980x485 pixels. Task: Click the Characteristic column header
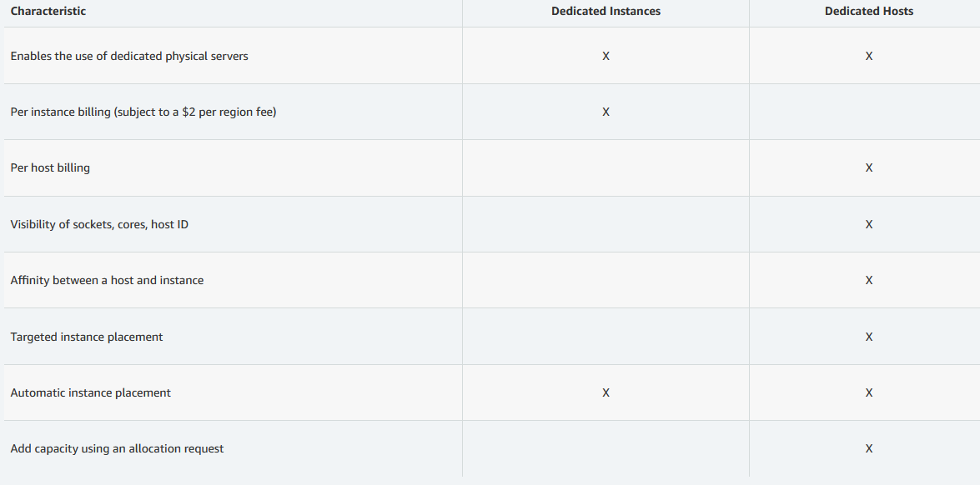click(48, 11)
